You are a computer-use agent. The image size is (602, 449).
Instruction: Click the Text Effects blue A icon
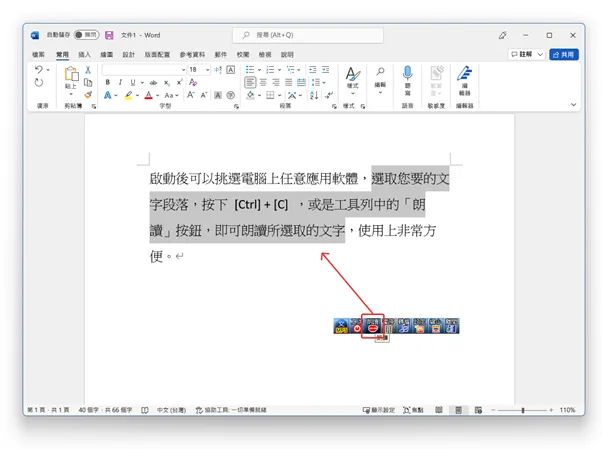click(x=108, y=95)
